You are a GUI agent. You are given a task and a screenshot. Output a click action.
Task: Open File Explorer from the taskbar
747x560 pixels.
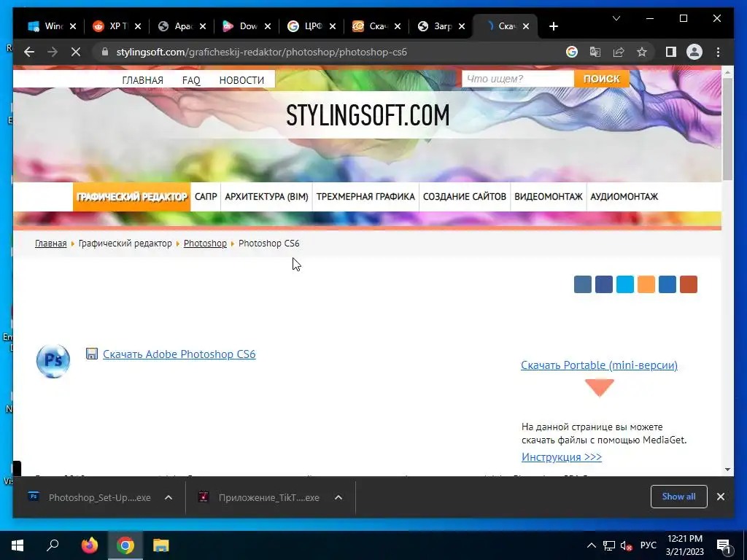(161, 545)
